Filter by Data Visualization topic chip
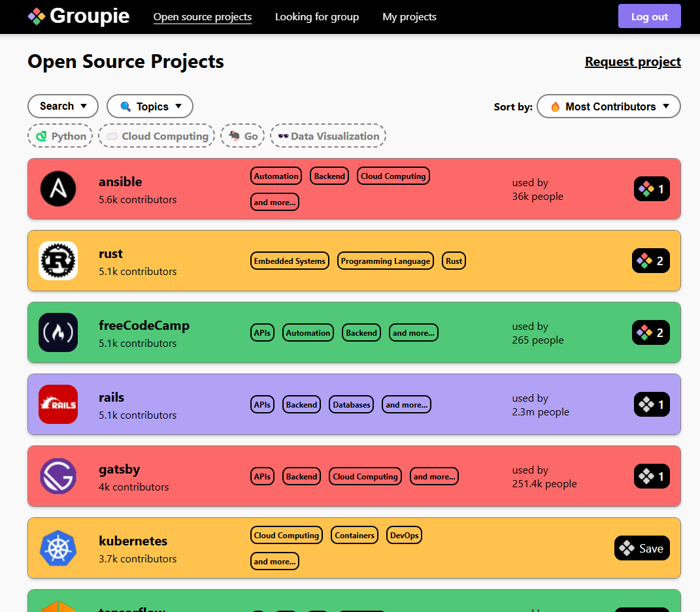Viewport: 700px width, 612px height. pos(328,136)
